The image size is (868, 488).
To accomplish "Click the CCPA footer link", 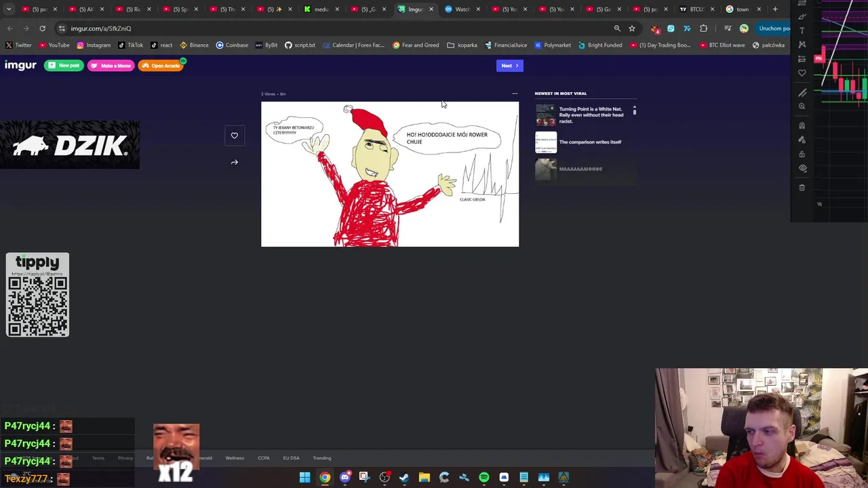I will pos(264,458).
